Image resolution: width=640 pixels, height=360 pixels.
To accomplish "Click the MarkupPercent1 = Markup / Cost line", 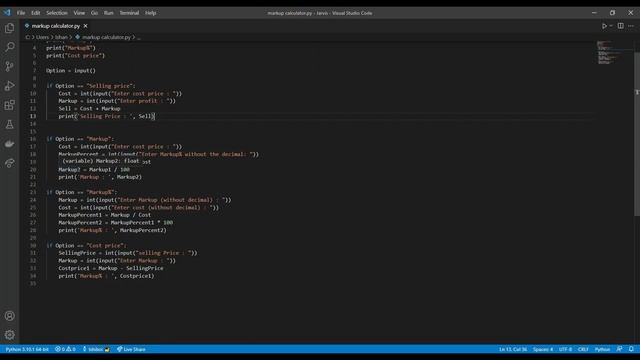I will (x=104, y=215).
